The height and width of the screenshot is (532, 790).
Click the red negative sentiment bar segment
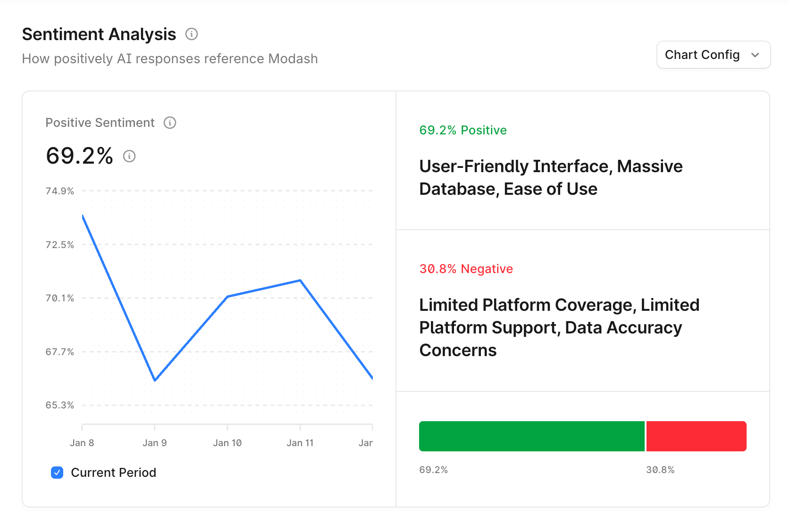[x=696, y=436]
